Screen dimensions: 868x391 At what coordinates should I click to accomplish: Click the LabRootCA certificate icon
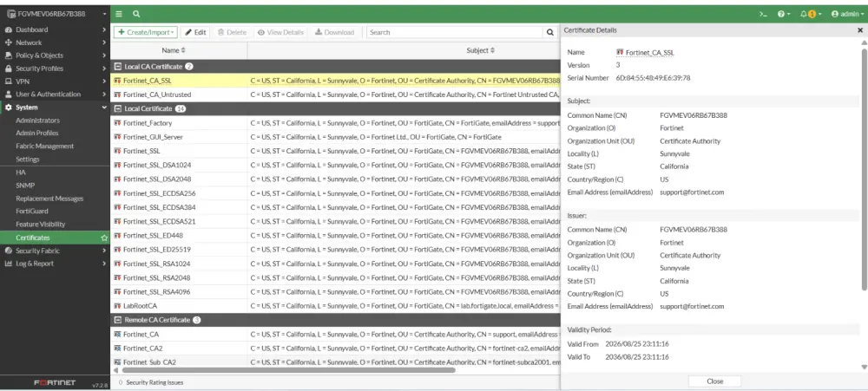point(117,306)
